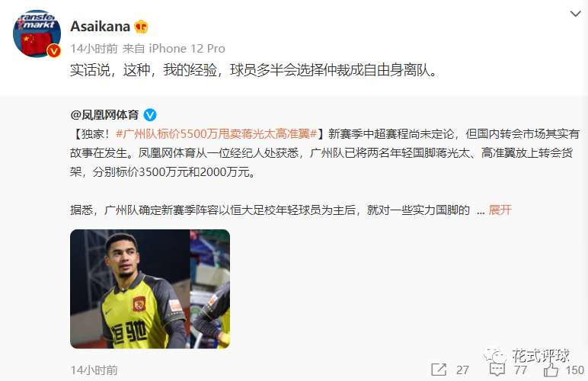Viewport: 588px width, 381px height.
Task: Expand the post options chevron at top right
Action: click(575, 14)
